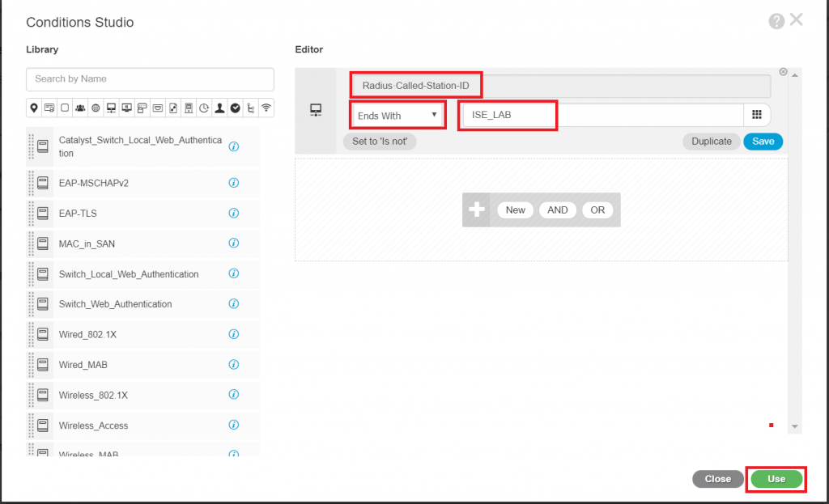Click the user group filter icon
The height and width of the screenshot is (504, 829).
80,108
